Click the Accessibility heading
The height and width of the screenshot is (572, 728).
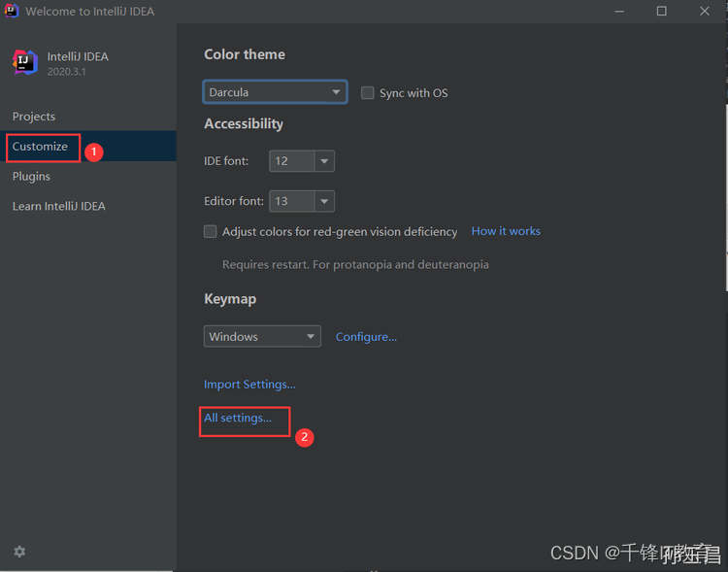tap(244, 123)
